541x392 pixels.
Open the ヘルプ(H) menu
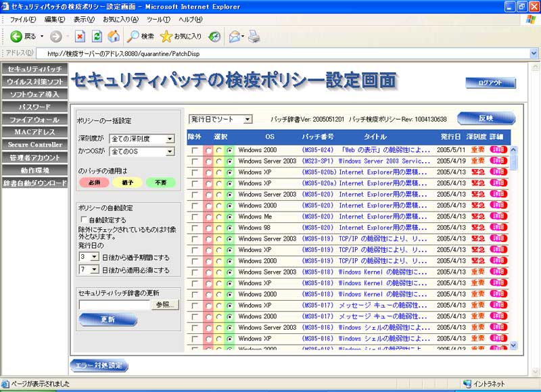click(x=191, y=20)
